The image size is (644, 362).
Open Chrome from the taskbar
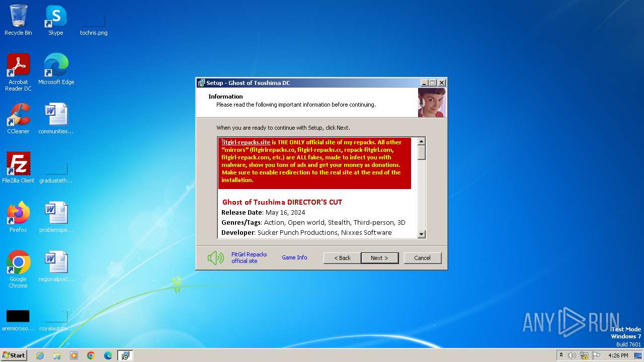(x=91, y=355)
